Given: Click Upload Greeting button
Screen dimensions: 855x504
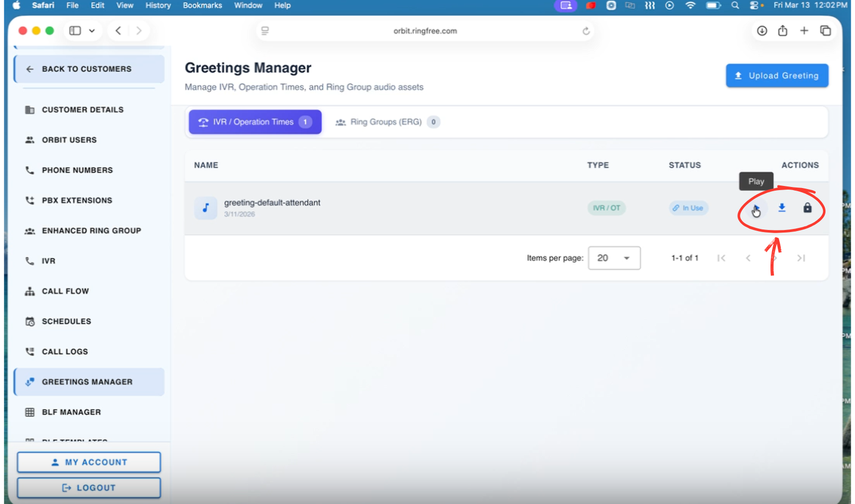Looking at the screenshot, I should pyautogui.click(x=777, y=76).
